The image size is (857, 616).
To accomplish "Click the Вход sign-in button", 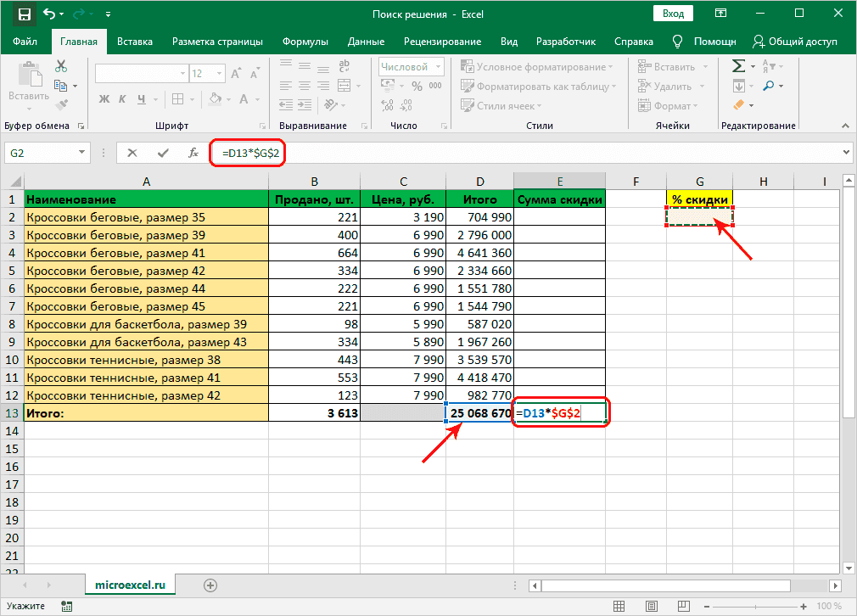I will (673, 14).
